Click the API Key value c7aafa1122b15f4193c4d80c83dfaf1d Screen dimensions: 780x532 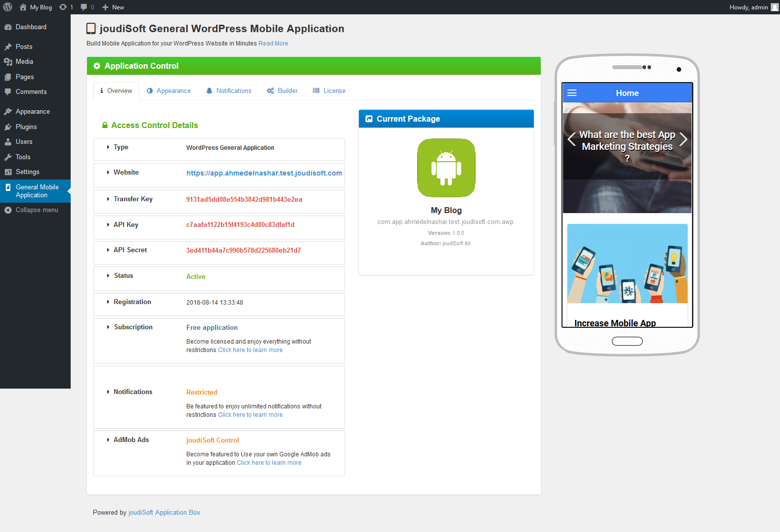(240, 225)
